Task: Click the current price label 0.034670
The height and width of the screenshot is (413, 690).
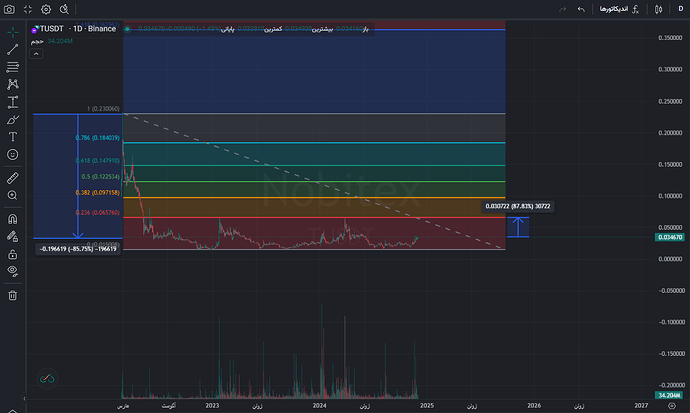Action: coord(670,237)
